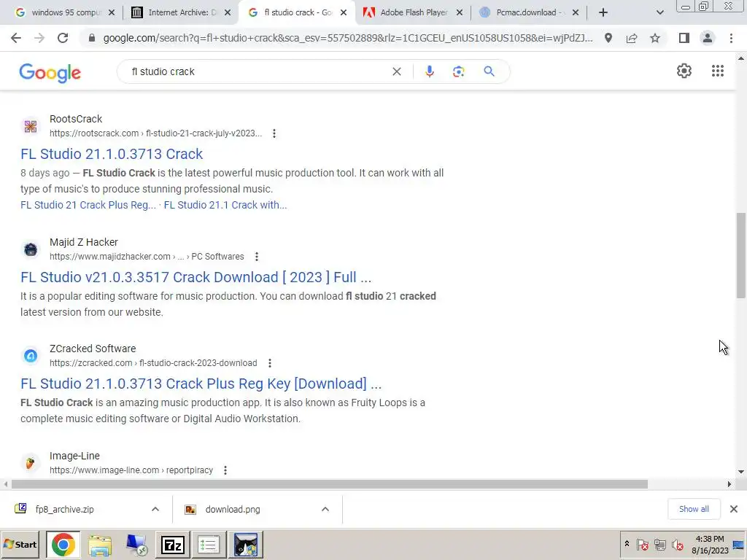Click the vertical page scrollbar thumb

[741, 256]
